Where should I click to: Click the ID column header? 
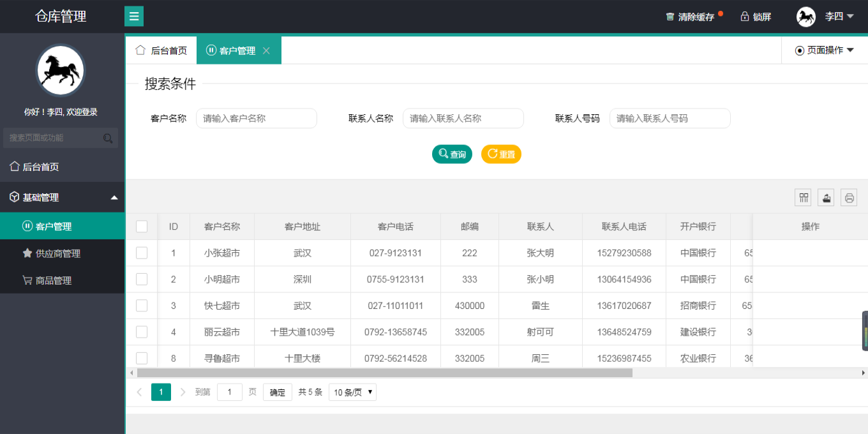174,226
